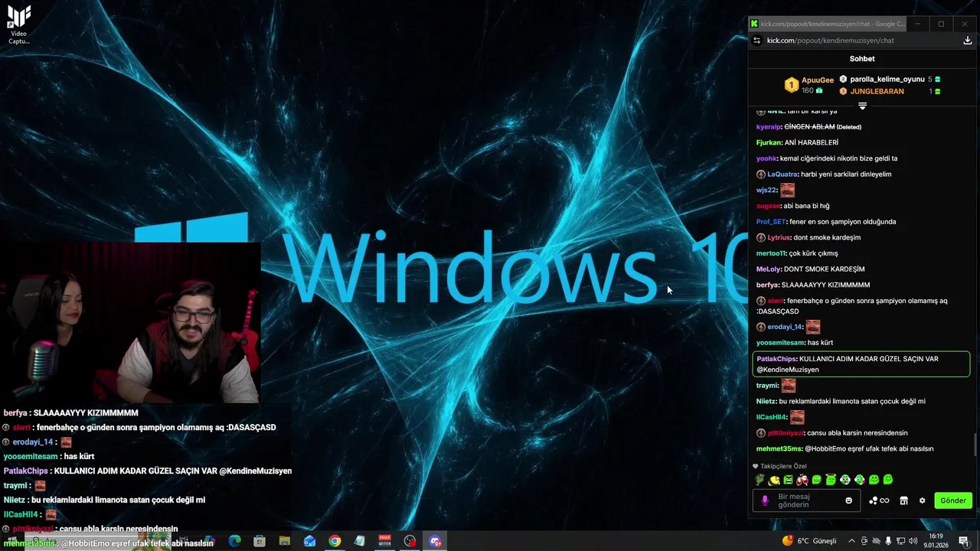Click username MeLoly in chat

(769, 269)
